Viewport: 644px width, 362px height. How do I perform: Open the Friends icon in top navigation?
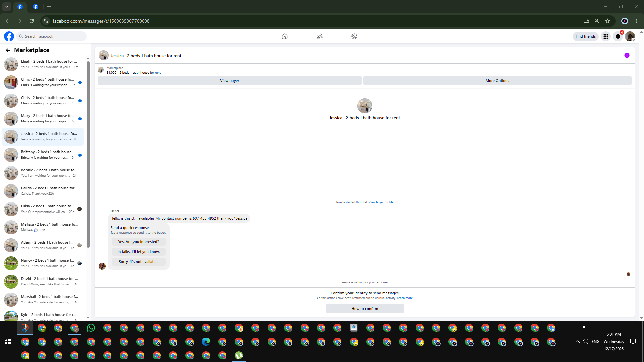[319, 36]
